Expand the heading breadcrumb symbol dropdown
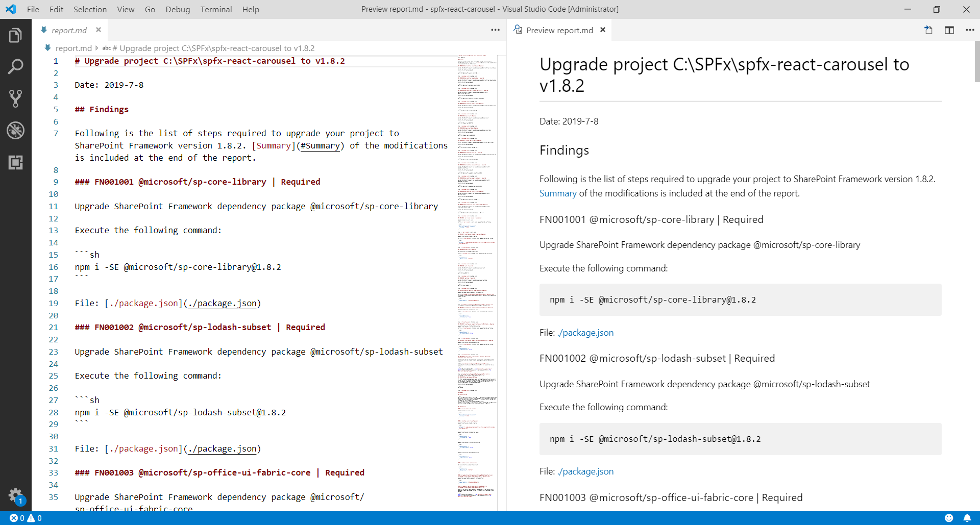 click(213, 48)
